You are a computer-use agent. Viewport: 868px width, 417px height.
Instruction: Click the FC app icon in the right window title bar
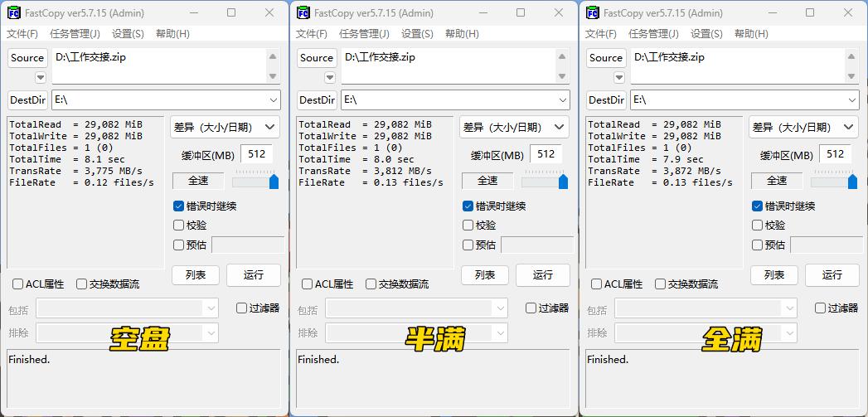(592, 12)
